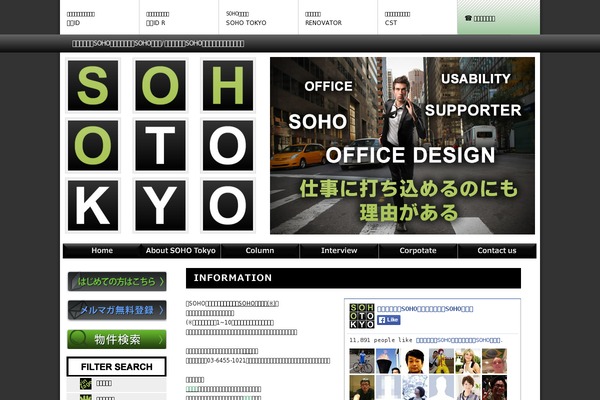The height and width of the screenshot is (400, 600).
Task: Go to the Home menu item
Action: tap(102, 251)
